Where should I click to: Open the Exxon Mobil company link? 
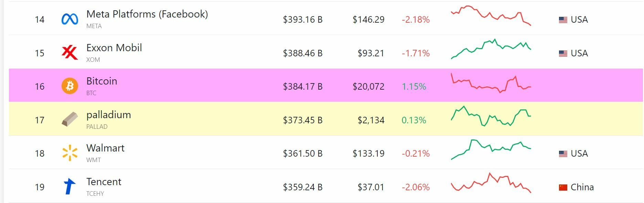[x=114, y=48]
